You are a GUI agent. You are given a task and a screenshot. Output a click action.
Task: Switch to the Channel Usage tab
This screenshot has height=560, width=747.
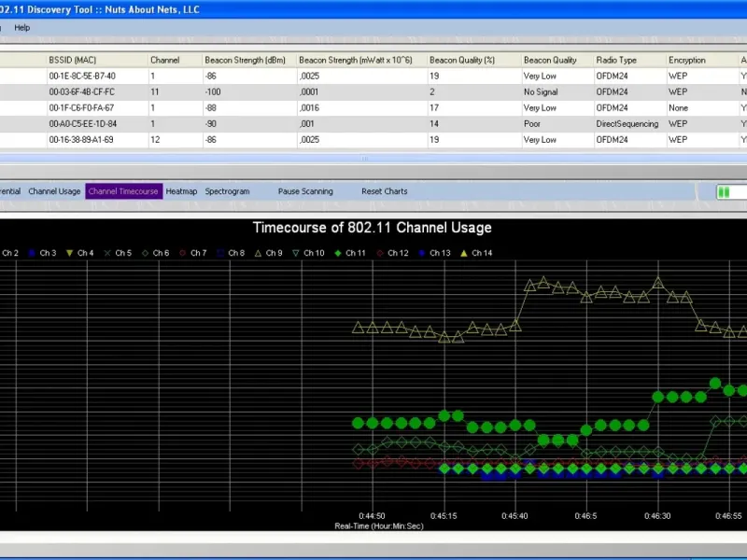pyautogui.click(x=54, y=191)
